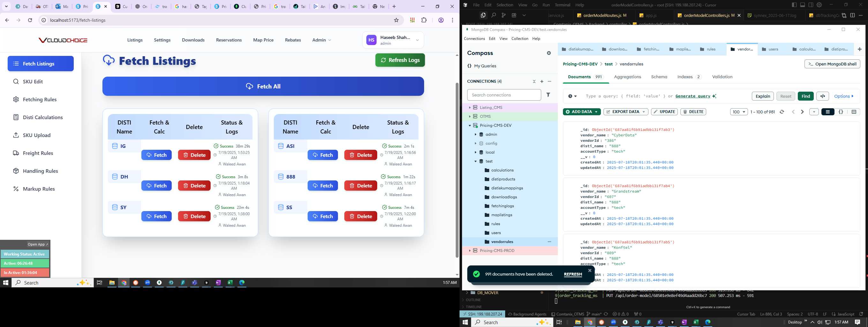Screen dimensions: 868x327
Task: Click the green Find button
Action: click(x=806, y=96)
